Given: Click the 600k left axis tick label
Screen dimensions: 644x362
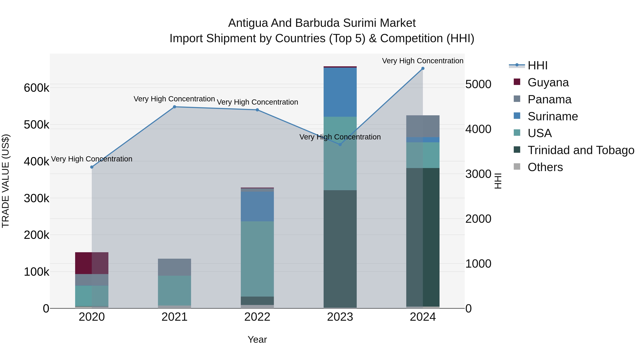Looking at the screenshot, I should click(x=36, y=88).
